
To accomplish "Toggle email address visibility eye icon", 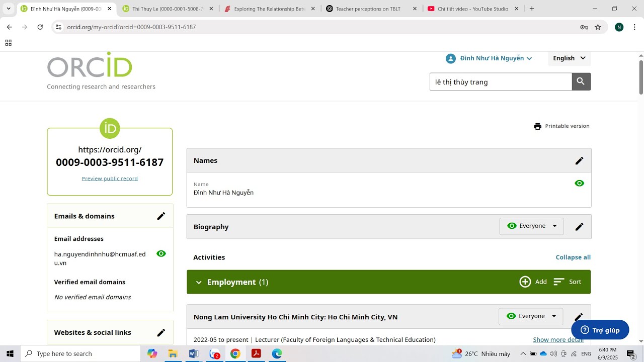I will pos(161,254).
